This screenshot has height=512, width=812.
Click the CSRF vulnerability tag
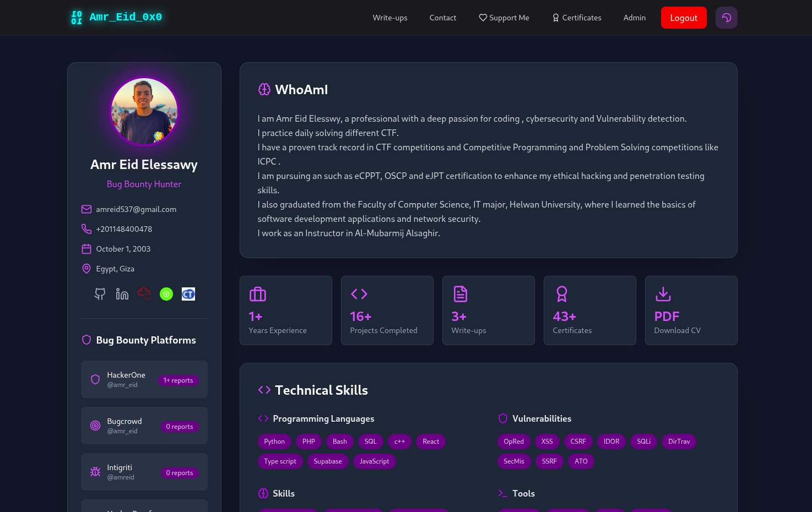point(578,442)
